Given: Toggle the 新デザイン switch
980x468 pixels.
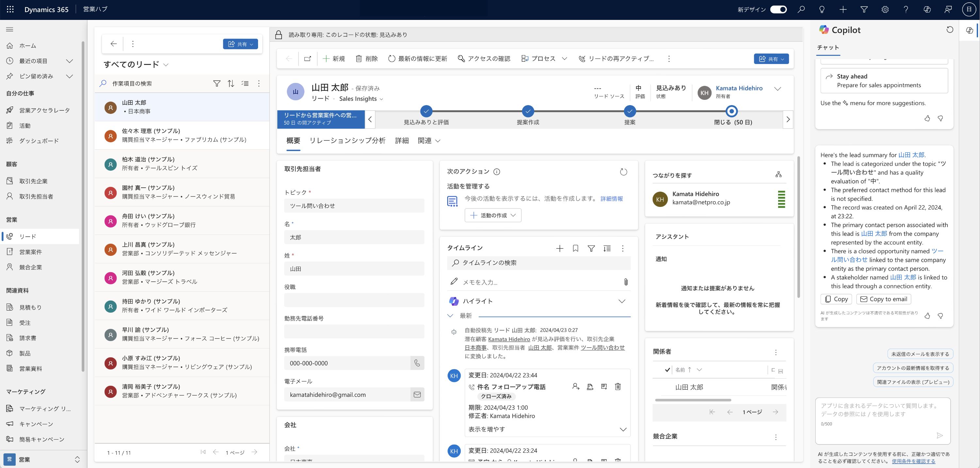Looking at the screenshot, I should click(x=778, y=9).
